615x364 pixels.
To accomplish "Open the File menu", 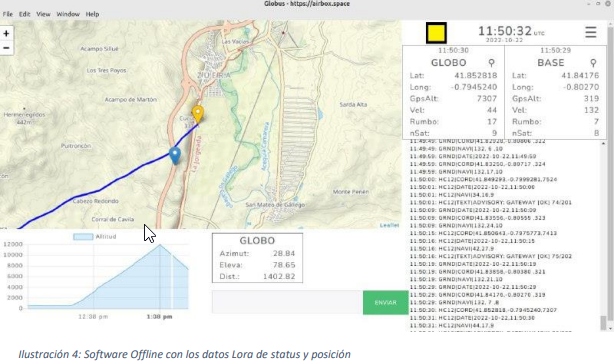I will click(8, 14).
